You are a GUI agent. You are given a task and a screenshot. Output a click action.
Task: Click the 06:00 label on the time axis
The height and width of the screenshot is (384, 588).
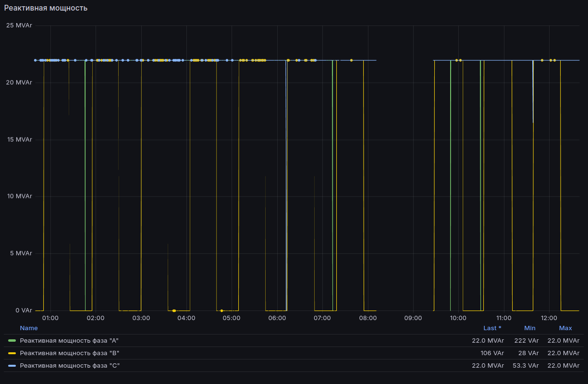tap(277, 318)
